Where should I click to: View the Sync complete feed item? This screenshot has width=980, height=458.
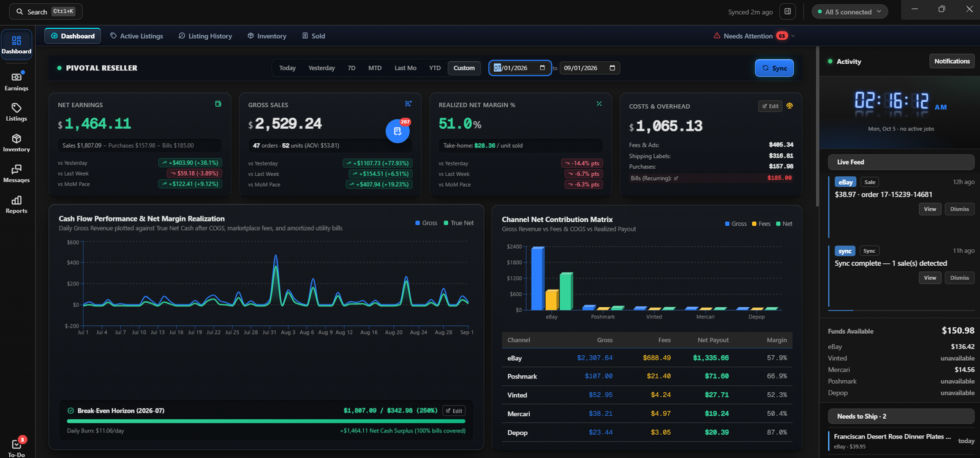[930, 278]
